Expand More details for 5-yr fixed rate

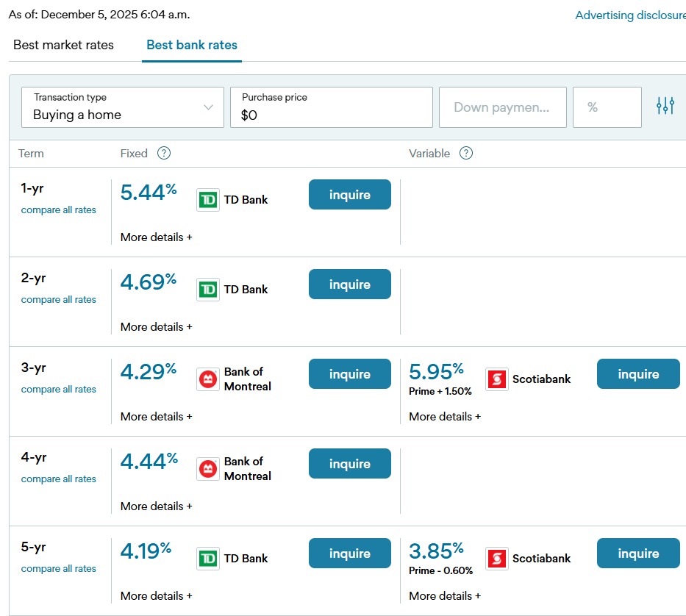[156, 596]
